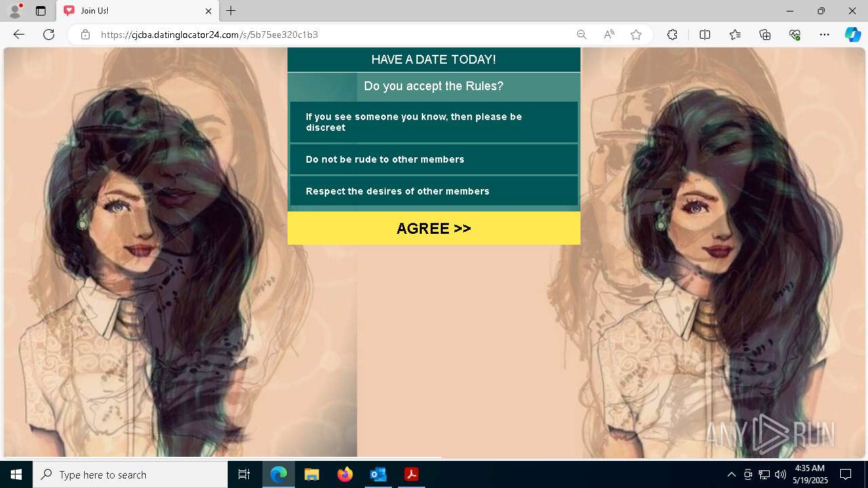The image size is (868, 488).
Task: Close the 'Join Us!' tab
Action: coord(208,11)
